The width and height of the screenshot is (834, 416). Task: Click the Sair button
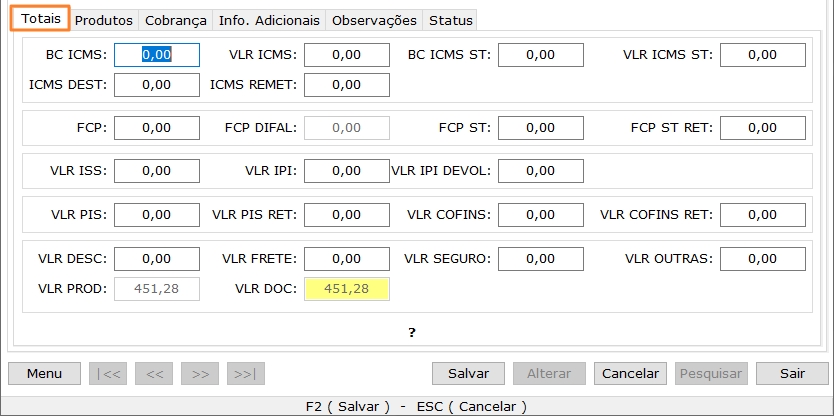(x=793, y=373)
